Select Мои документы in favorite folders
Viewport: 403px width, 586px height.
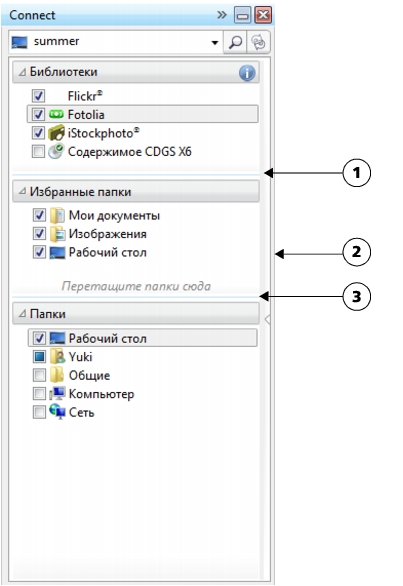point(114,215)
